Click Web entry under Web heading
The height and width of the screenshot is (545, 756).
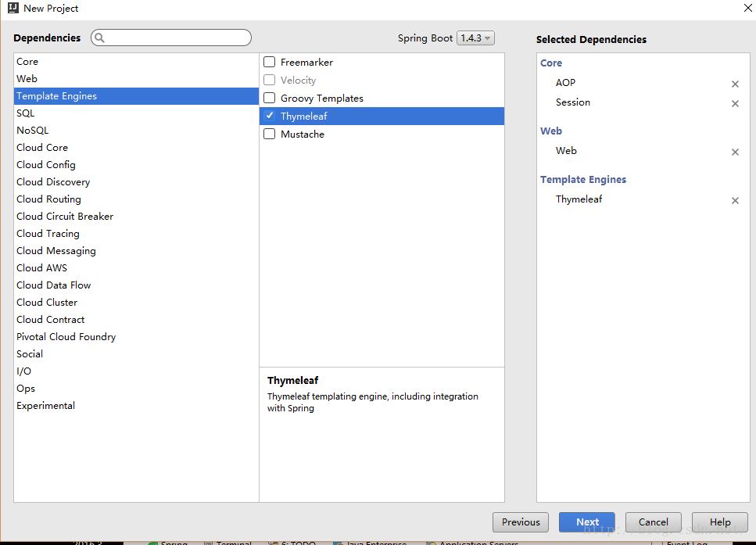tap(566, 150)
